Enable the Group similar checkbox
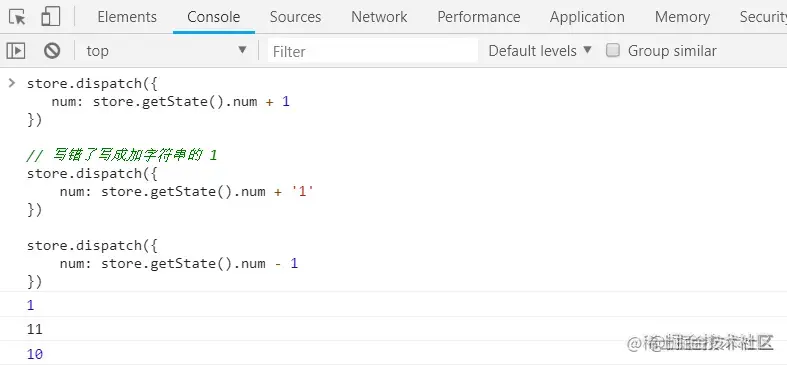787x365 pixels. click(613, 50)
